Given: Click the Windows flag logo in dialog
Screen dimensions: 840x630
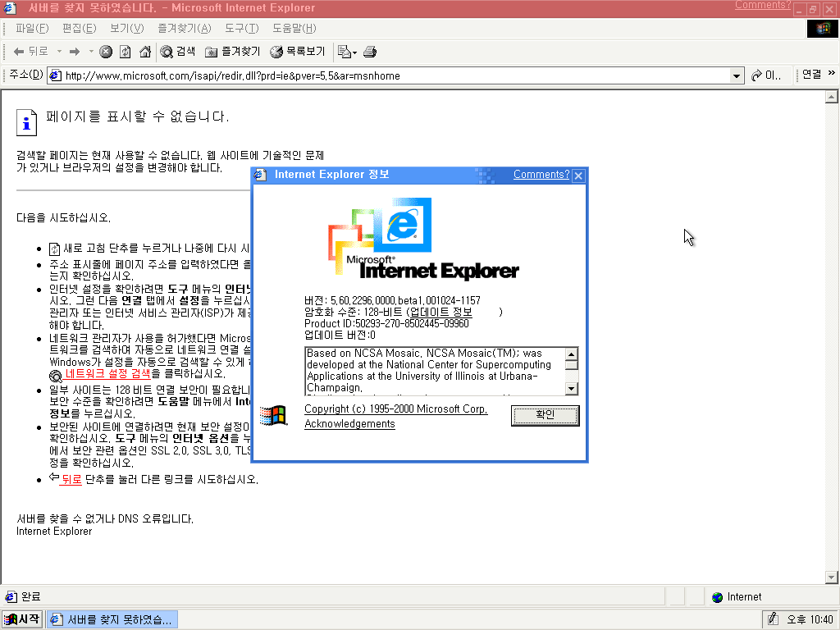Looking at the screenshot, I should pyautogui.click(x=274, y=416).
